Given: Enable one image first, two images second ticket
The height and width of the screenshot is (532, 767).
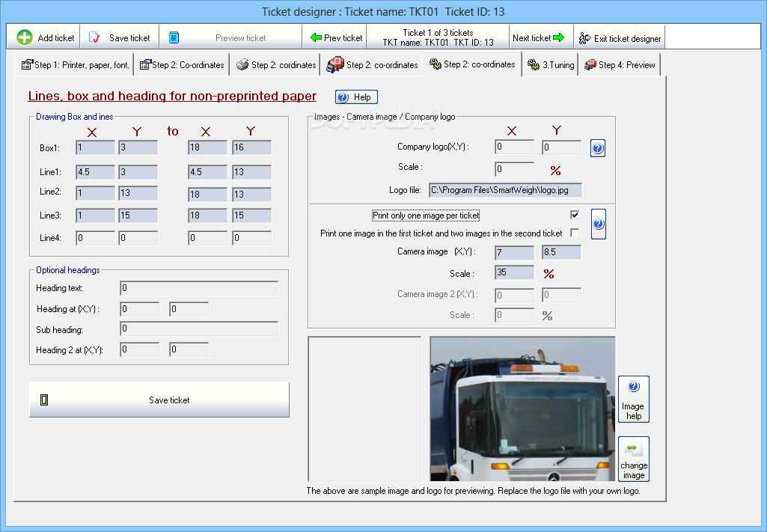Looking at the screenshot, I should [x=575, y=233].
